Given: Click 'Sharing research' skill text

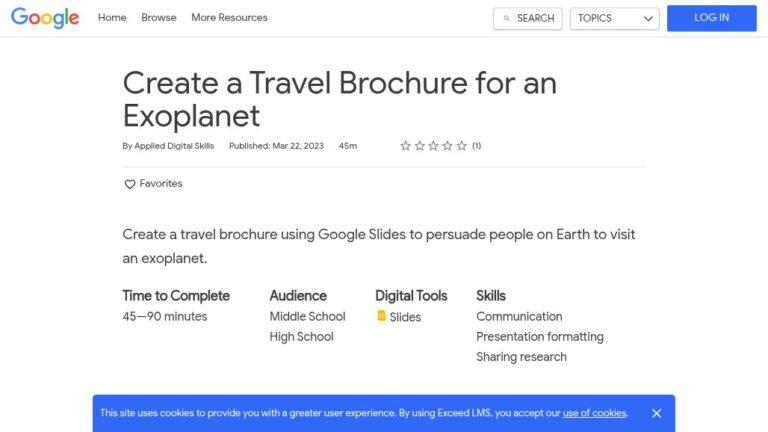Looking at the screenshot, I should pyautogui.click(x=521, y=357).
